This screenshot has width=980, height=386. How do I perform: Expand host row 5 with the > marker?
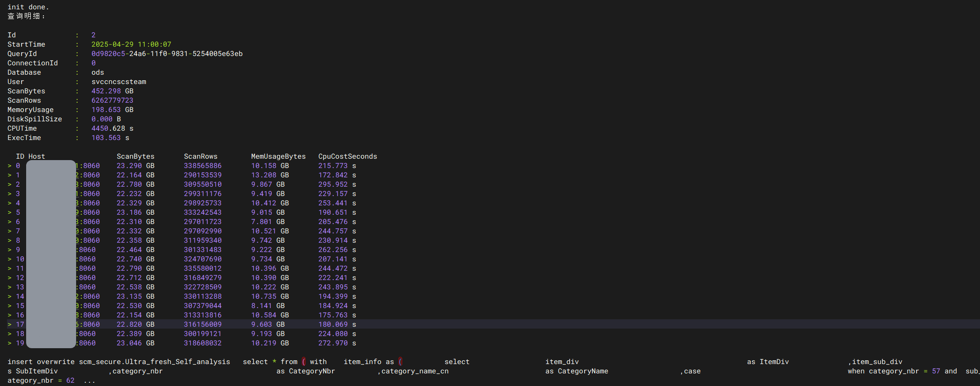point(9,212)
